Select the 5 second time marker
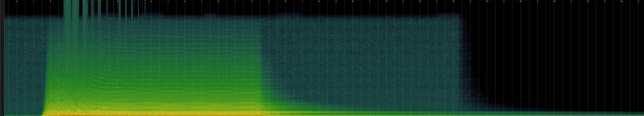 pyautogui.click(x=168, y=1)
